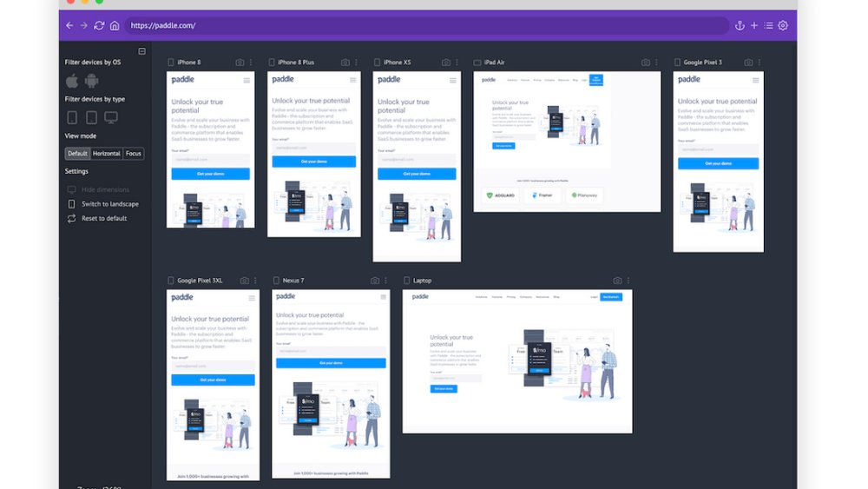Click the anchor icon in the toolbar
The image size is (868, 489).
(x=740, y=25)
